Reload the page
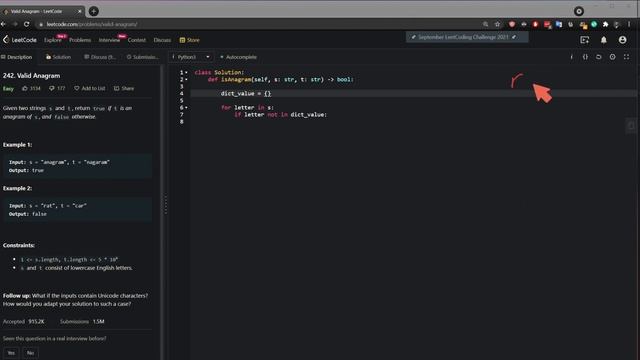This screenshot has height=360, width=640. click(27, 24)
